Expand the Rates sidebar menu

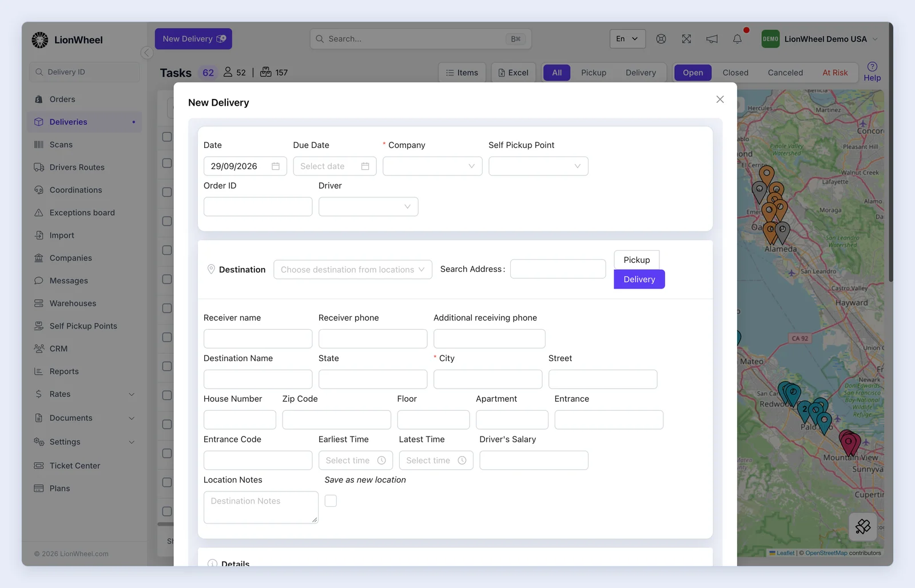(84, 394)
